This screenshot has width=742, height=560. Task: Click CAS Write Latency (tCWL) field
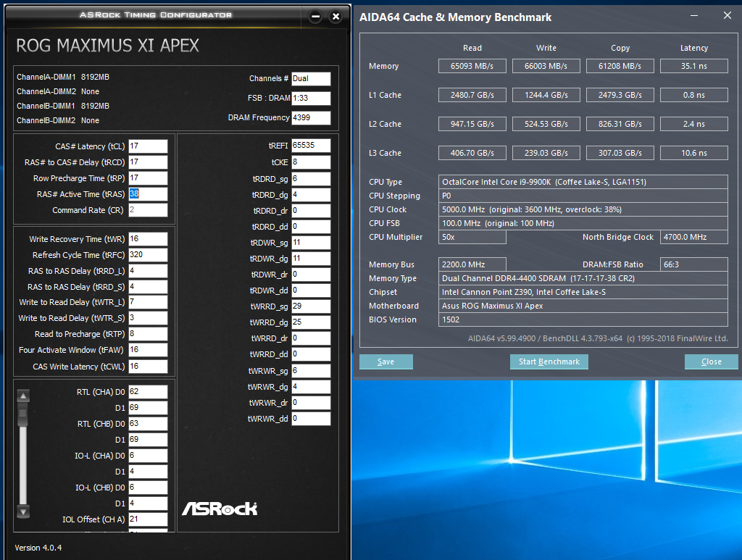[148, 367]
